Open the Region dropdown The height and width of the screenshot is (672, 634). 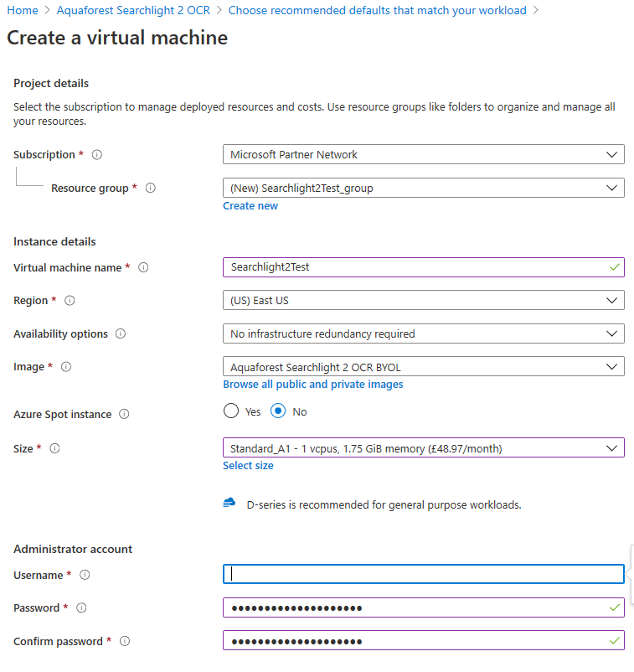pyautogui.click(x=423, y=300)
